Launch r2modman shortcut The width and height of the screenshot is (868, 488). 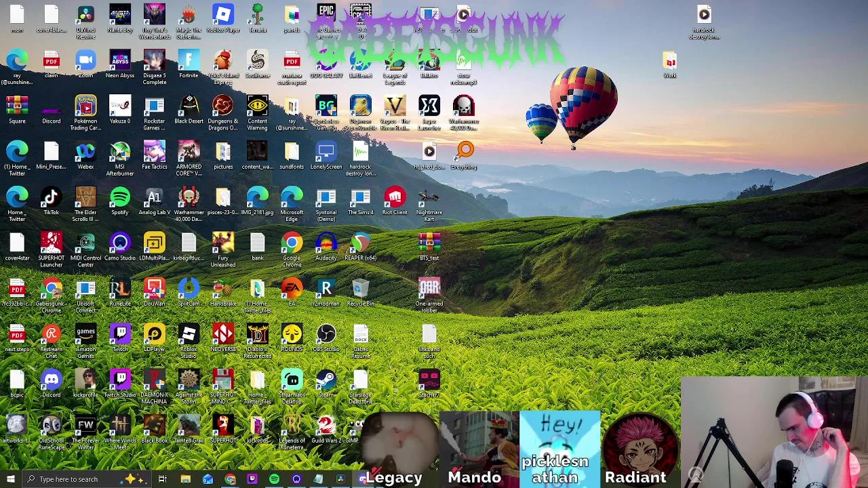tap(326, 292)
